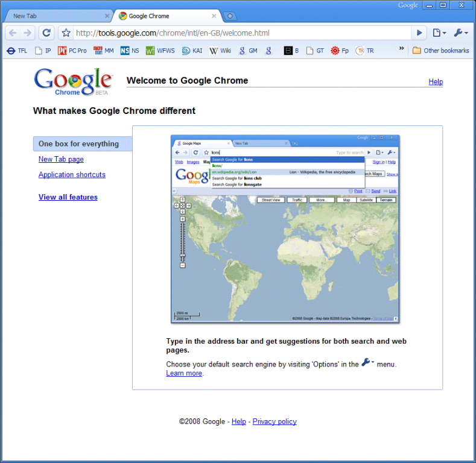Open the MM bookmark
This screenshot has height=463, width=476.
click(x=104, y=51)
